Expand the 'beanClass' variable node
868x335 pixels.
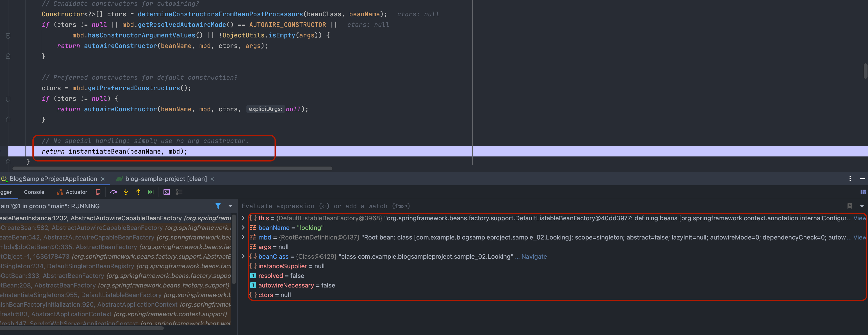click(x=243, y=257)
